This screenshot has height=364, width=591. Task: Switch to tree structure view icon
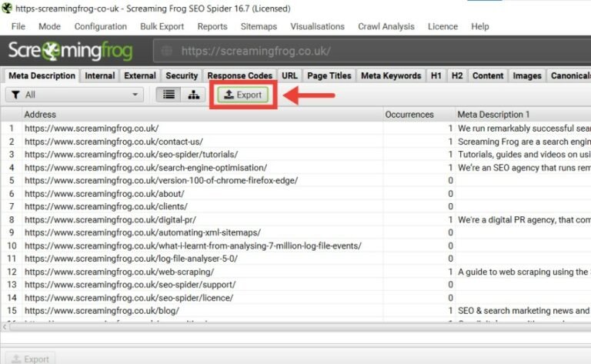click(192, 95)
